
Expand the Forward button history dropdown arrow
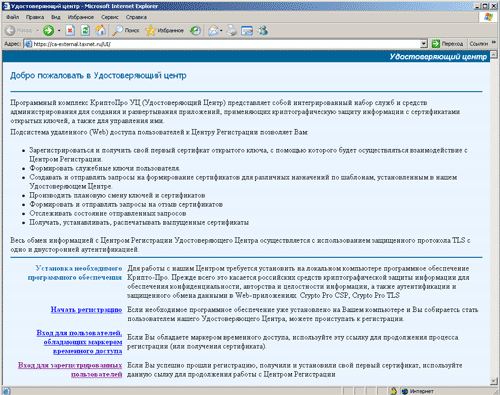(59, 31)
